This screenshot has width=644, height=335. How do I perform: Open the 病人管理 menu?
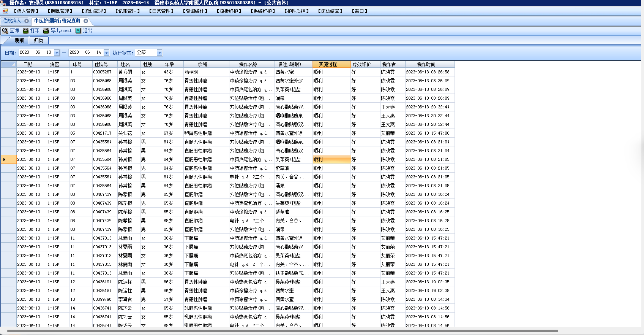[x=26, y=11]
